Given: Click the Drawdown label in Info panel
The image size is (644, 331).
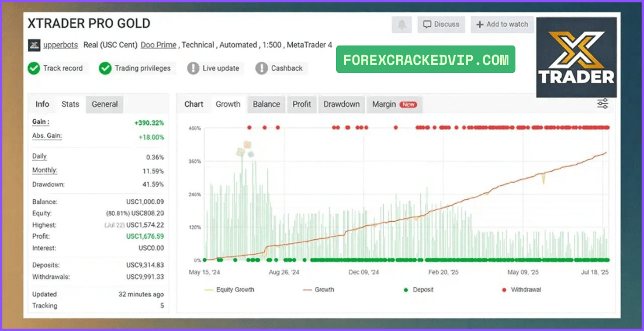Looking at the screenshot, I should [x=49, y=184].
